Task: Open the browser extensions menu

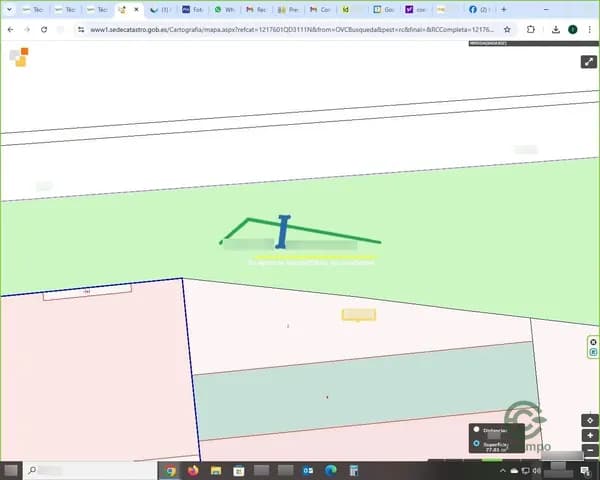Action: [531, 29]
